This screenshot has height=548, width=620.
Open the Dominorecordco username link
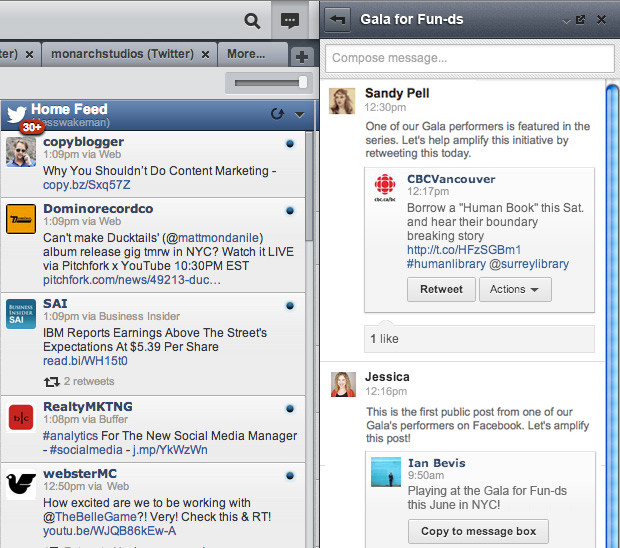click(x=98, y=208)
